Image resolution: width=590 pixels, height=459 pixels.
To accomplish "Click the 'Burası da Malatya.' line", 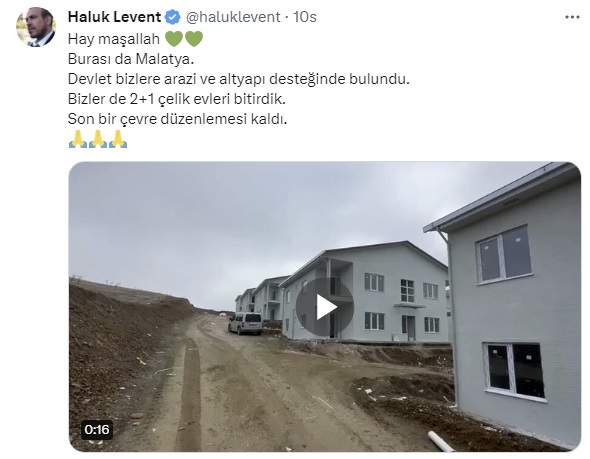I will [x=131, y=59].
